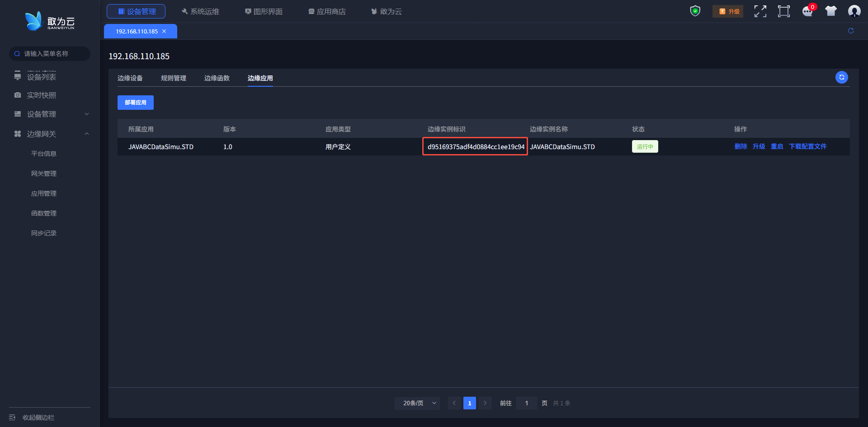
Task: Click the 边缘实例名称 column header
Action: point(549,129)
